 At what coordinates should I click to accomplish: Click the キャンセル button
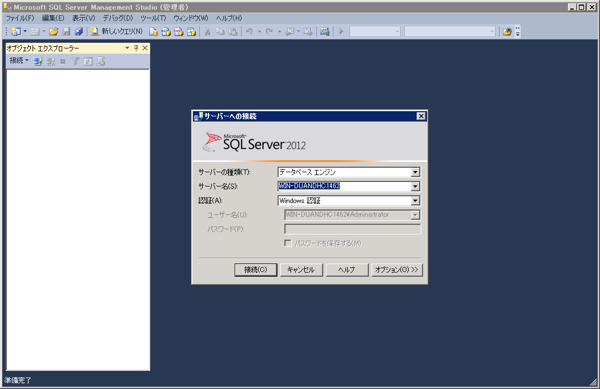(301, 270)
